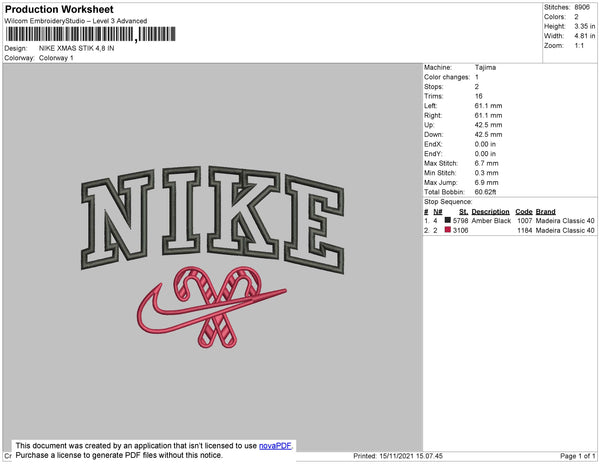Select the design name 'NIKE XMAS STIK 4,8 IN'

pyautogui.click(x=77, y=48)
